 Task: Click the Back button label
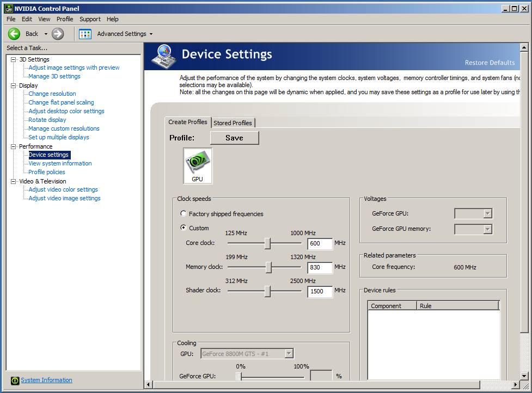point(32,34)
